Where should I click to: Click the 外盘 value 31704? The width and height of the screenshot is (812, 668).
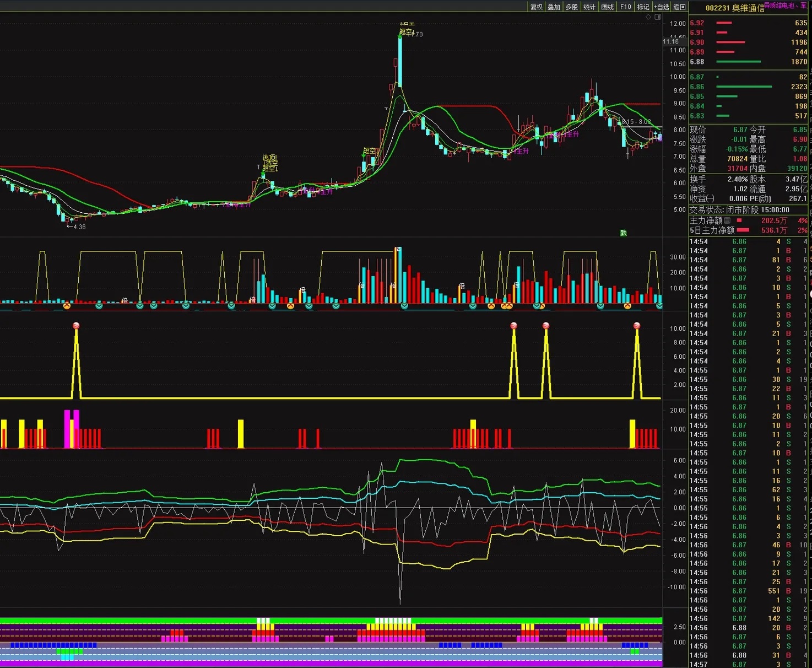[x=738, y=169]
